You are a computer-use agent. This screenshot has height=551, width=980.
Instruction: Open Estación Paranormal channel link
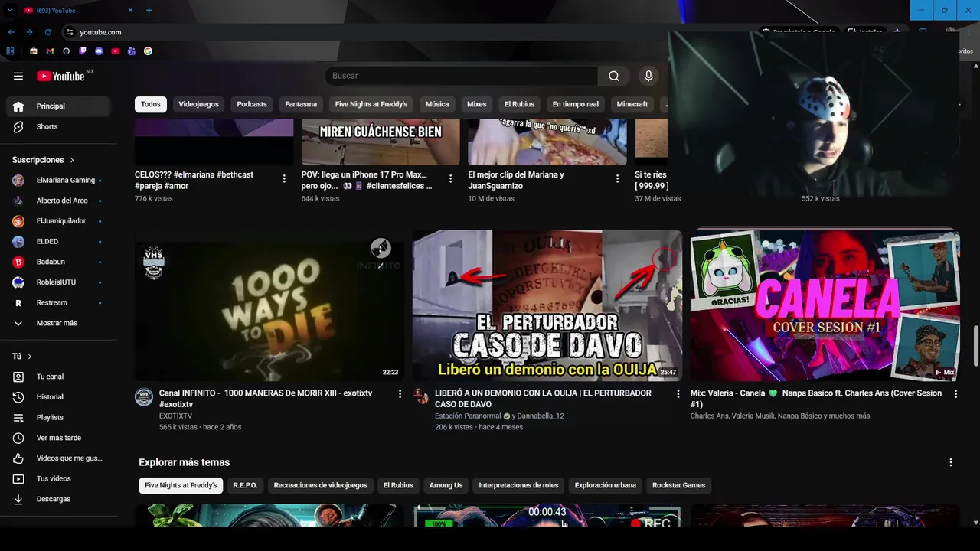(468, 416)
